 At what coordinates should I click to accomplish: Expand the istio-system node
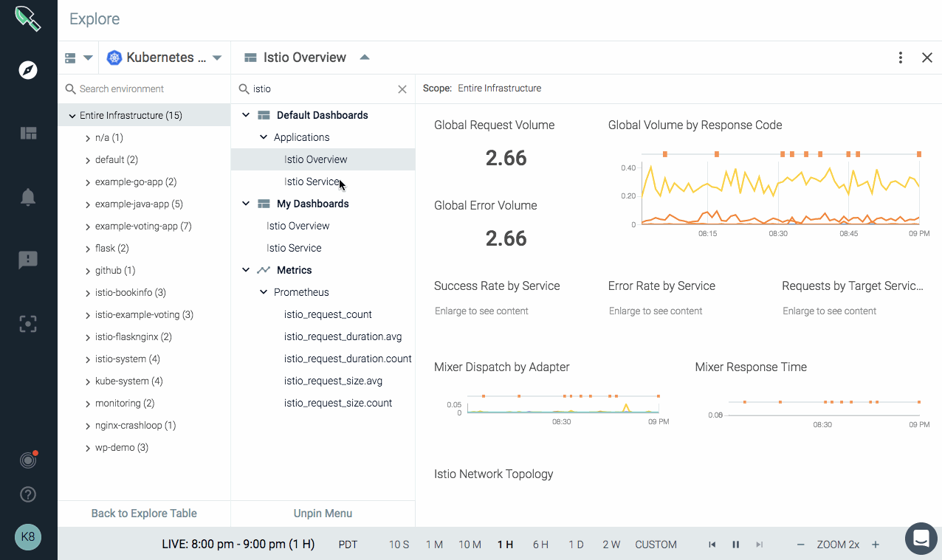click(x=88, y=359)
